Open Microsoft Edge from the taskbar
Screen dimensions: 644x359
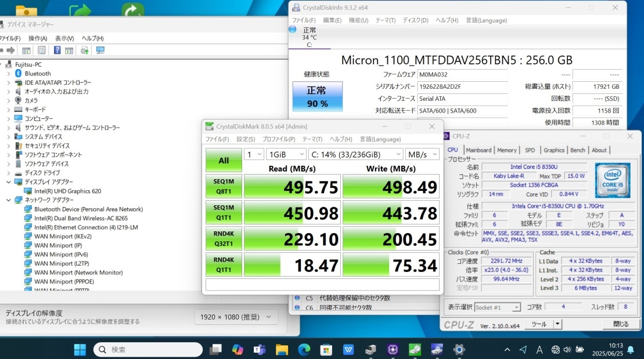coord(304,349)
